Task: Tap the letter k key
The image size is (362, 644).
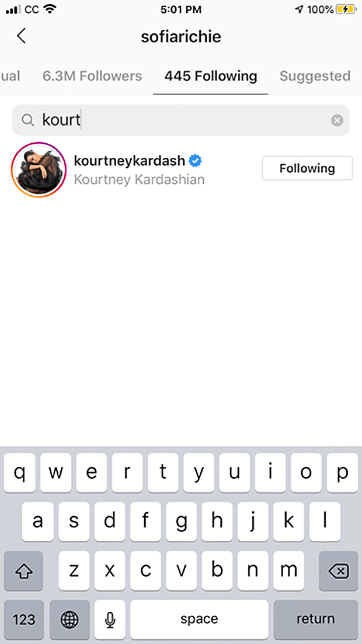Action: 289,522
